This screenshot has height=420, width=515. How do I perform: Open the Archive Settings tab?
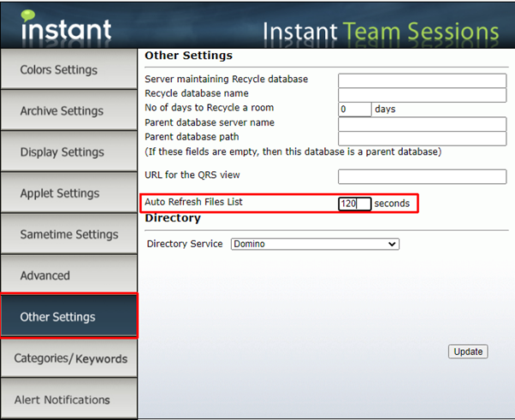68,110
